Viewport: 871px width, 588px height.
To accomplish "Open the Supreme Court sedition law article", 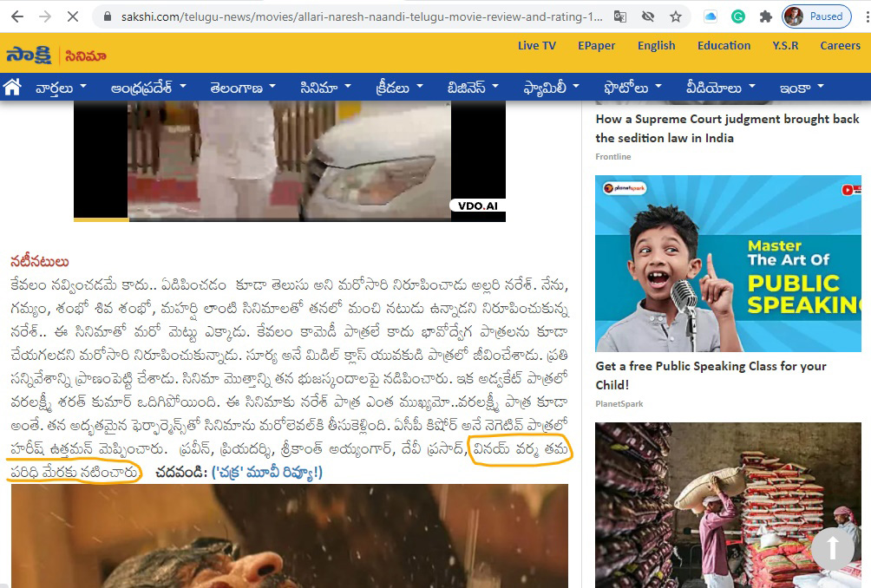I will click(727, 128).
